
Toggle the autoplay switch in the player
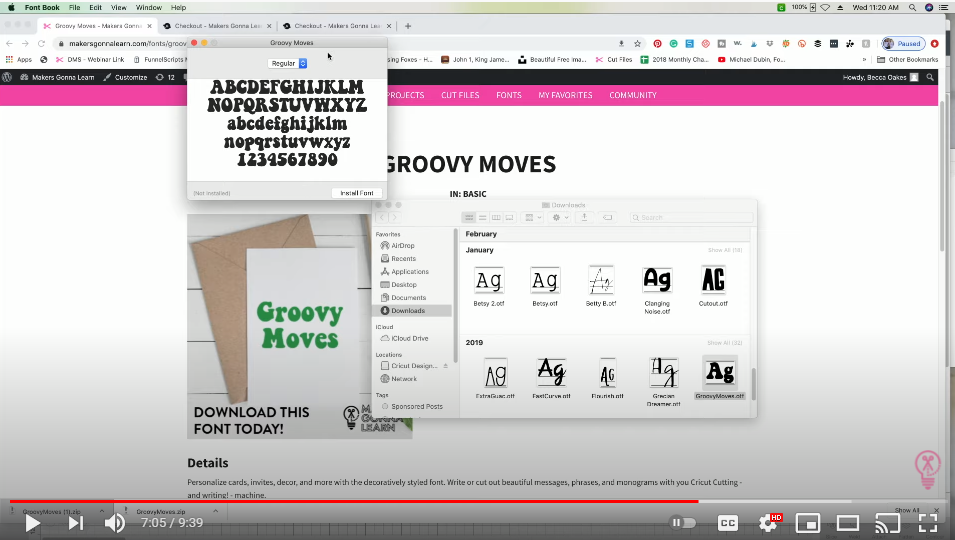683,522
